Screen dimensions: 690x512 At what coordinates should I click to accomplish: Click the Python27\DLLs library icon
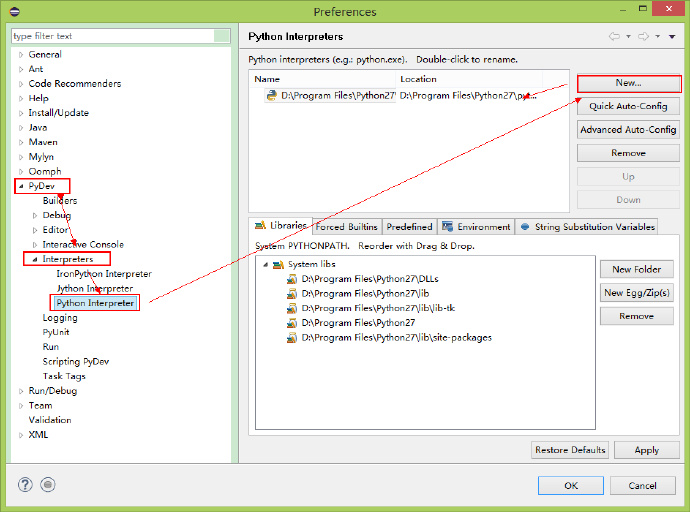tap(292, 279)
